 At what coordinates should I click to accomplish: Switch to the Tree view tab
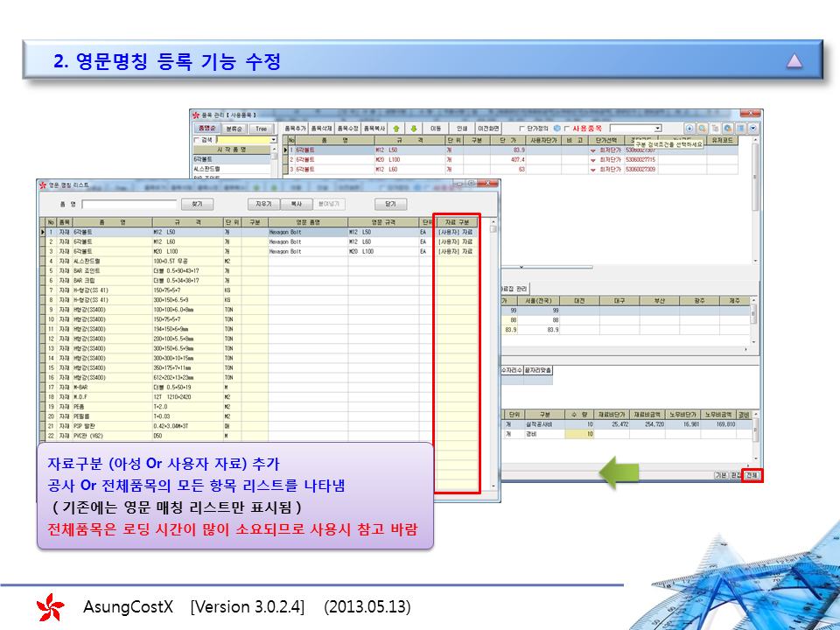[x=260, y=128]
